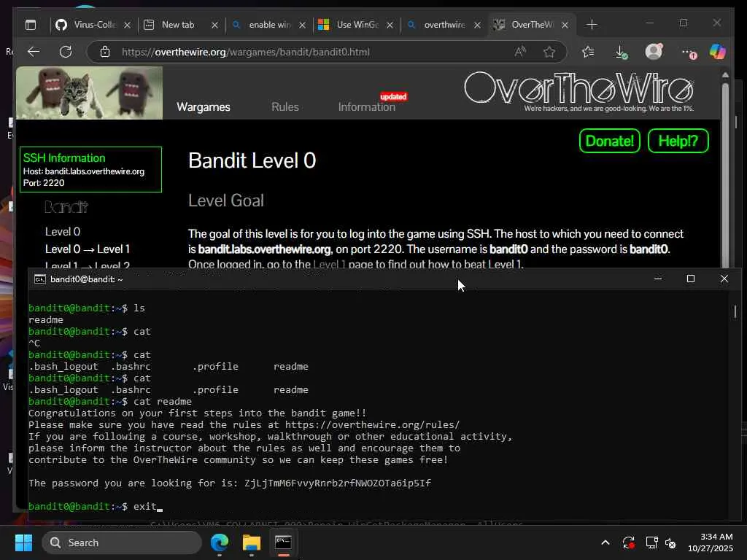The height and width of the screenshot is (560, 747).
Task: Close the 'overthwire' search tab
Action: 477,26
